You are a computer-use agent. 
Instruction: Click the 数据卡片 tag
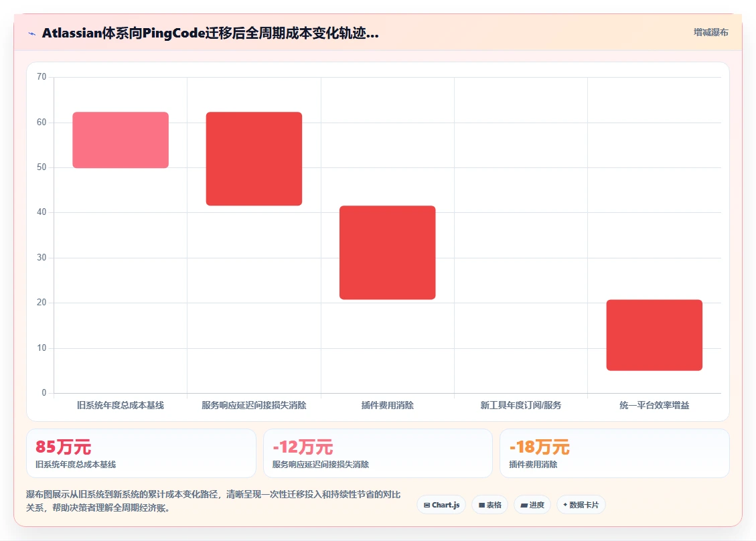point(581,505)
